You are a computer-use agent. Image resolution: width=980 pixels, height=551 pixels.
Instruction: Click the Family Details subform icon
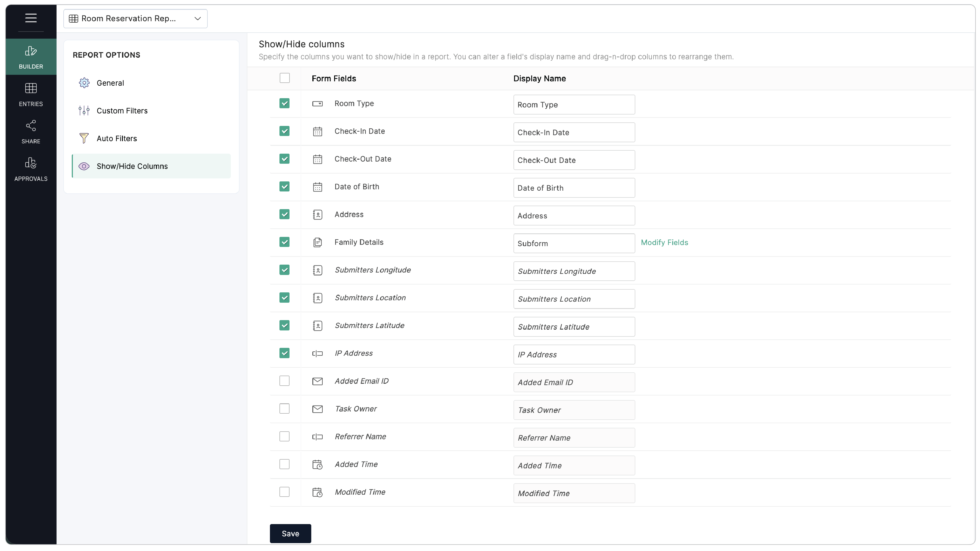click(x=317, y=242)
